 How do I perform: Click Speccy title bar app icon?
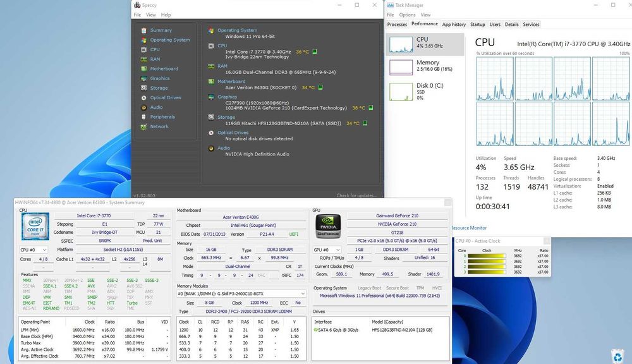coord(137,5)
